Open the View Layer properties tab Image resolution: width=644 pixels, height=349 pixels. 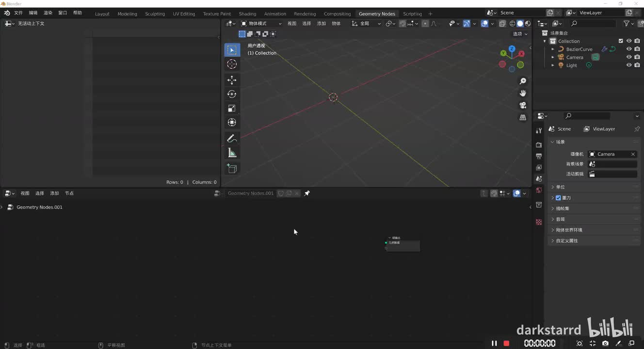[539, 167]
